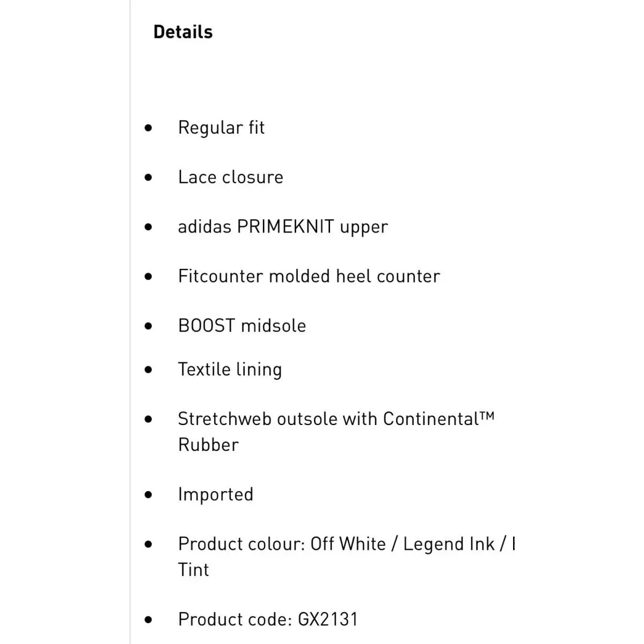Click bullet beside Product code
Image resolution: width=644 pixels, height=644 pixels.
(149, 620)
